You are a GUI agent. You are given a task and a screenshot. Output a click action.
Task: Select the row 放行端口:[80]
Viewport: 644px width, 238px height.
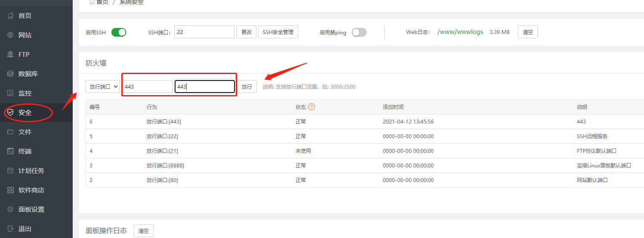(x=365, y=180)
